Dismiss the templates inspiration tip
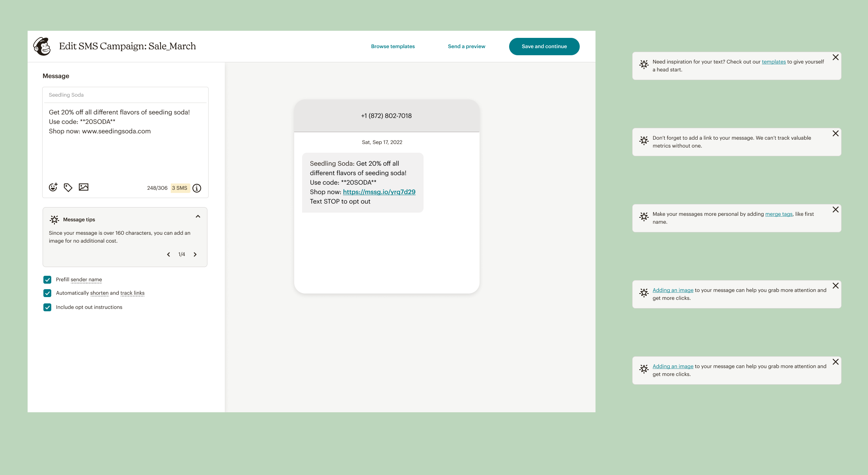This screenshot has height=475, width=868. [835, 58]
